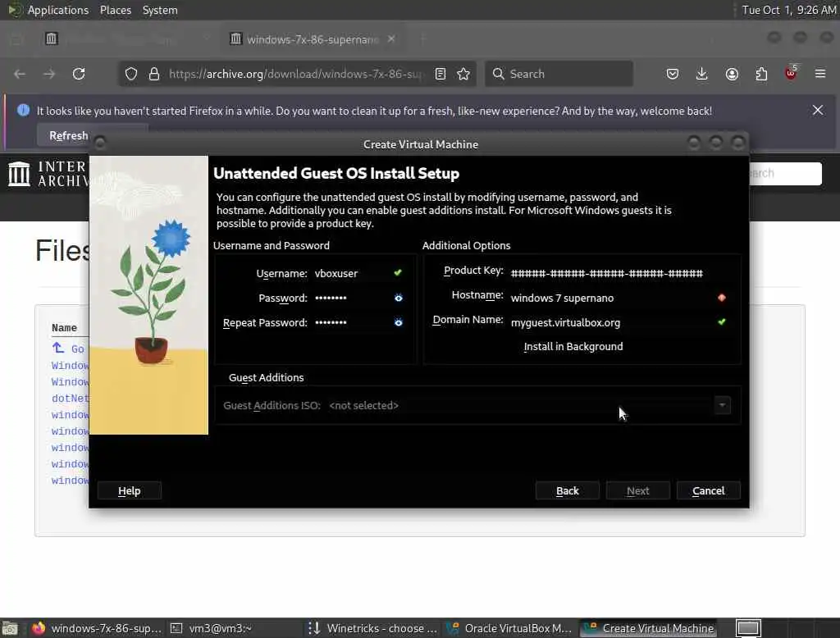This screenshot has height=638, width=840.
Task: Click the Next button
Action: [638, 490]
